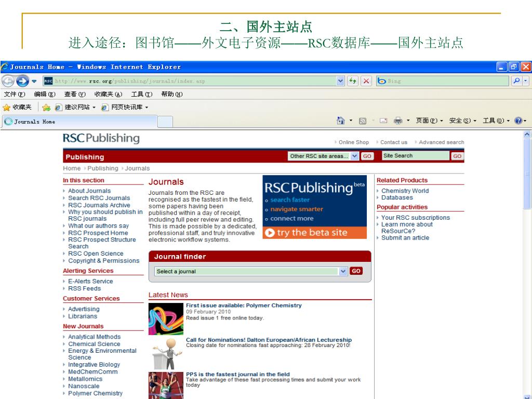Open the 页面(P) page menu

429,121
